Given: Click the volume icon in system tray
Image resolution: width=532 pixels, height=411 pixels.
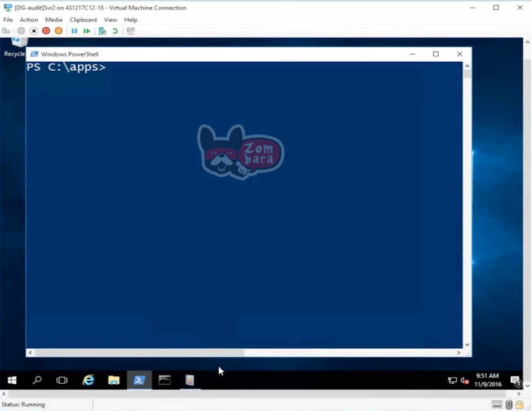Looking at the screenshot, I should tap(465, 381).
